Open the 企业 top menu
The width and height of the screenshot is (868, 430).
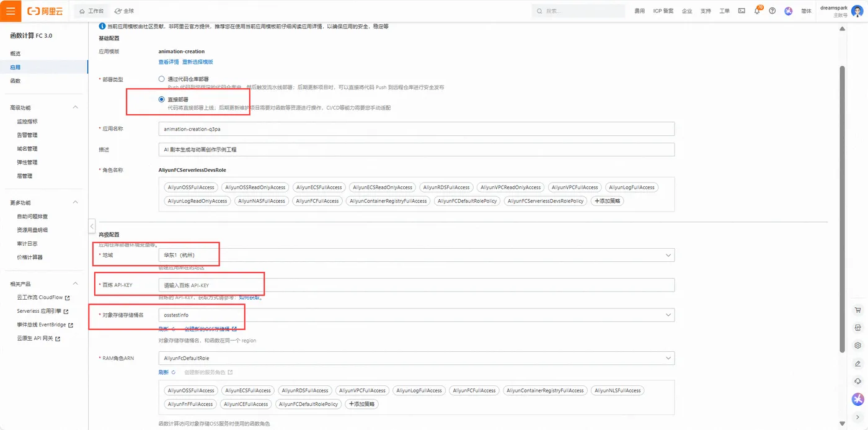click(687, 11)
